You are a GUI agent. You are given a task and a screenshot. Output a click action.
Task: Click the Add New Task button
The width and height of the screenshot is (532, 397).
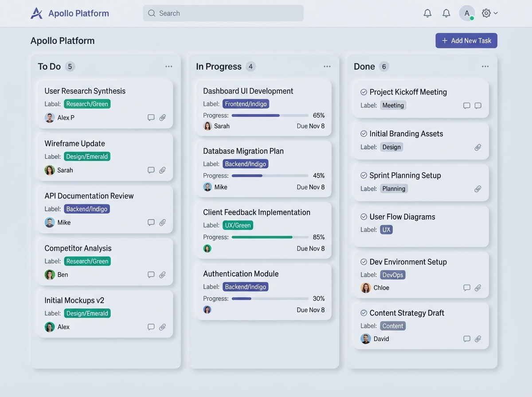(466, 40)
